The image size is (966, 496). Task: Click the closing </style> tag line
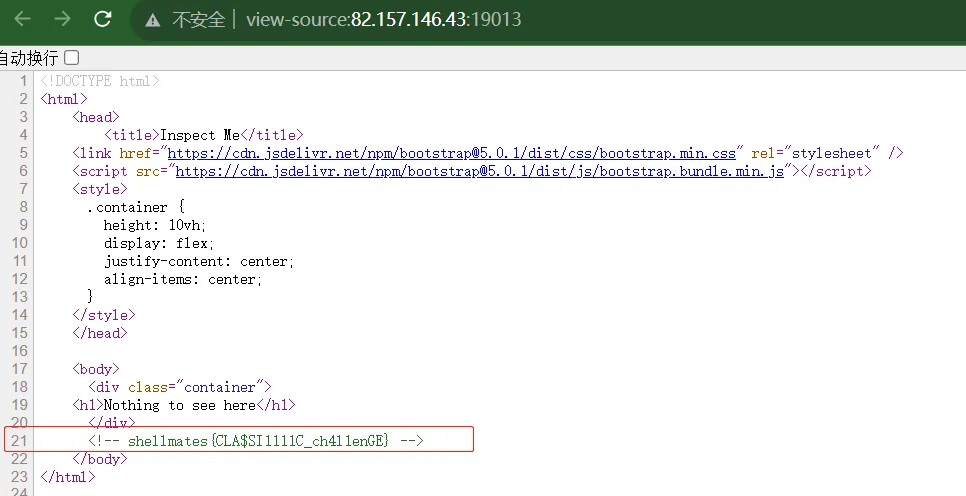[x=104, y=315]
